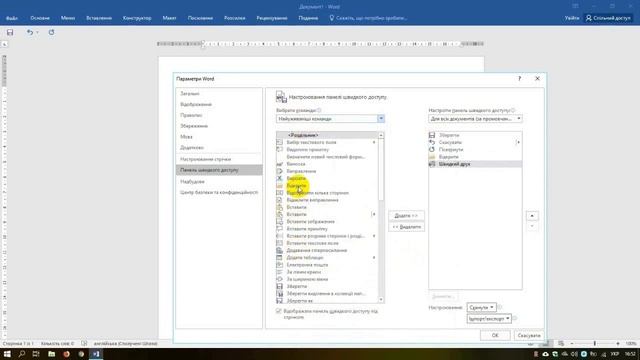Click the zoom slider in status bar

[x=595, y=344]
